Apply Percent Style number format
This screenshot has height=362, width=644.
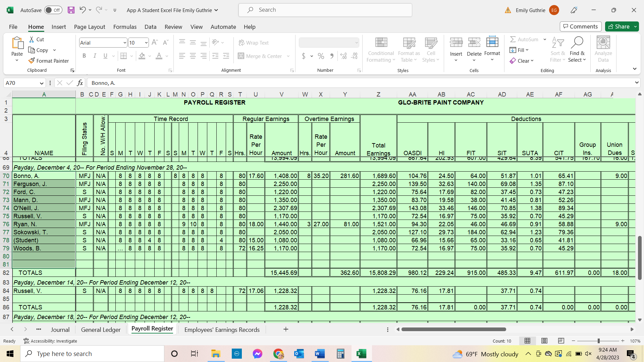(321, 56)
